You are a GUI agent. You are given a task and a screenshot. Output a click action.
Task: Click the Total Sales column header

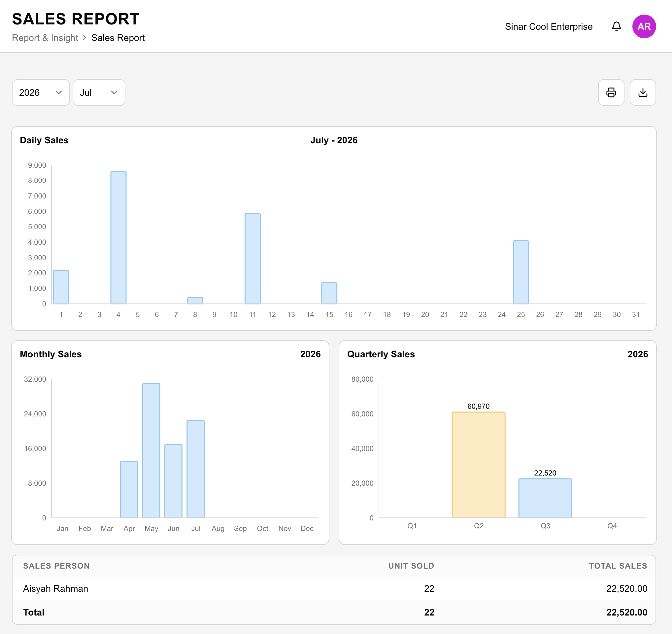(618, 566)
